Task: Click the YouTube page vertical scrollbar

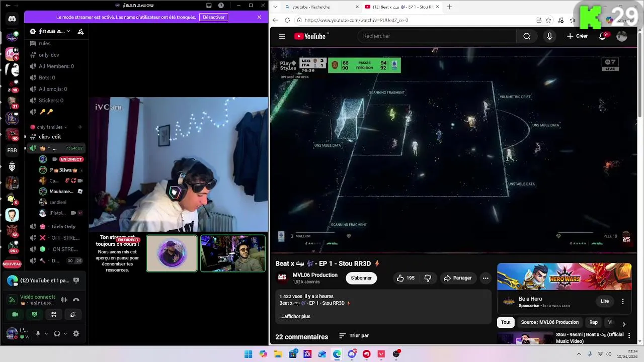Action: tap(640, 75)
